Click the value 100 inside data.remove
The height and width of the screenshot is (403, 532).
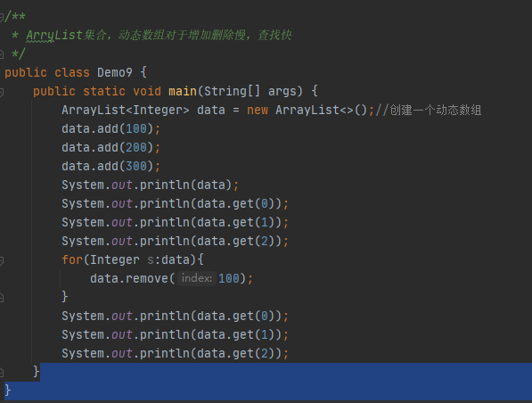click(229, 278)
